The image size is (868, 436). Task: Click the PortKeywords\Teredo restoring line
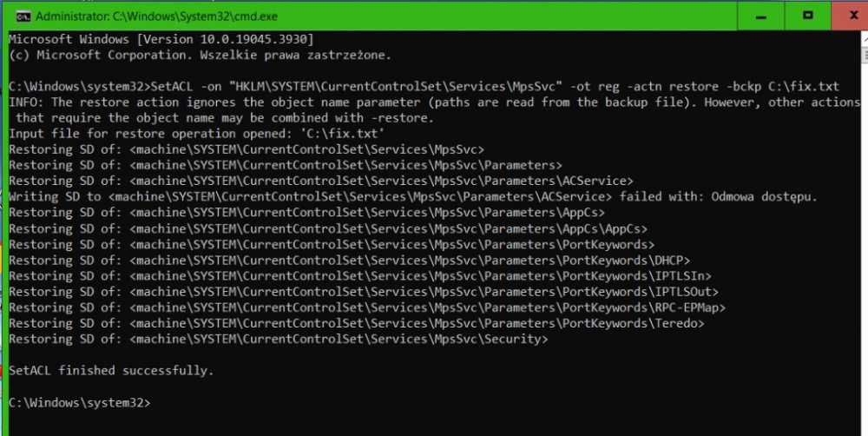(357, 323)
